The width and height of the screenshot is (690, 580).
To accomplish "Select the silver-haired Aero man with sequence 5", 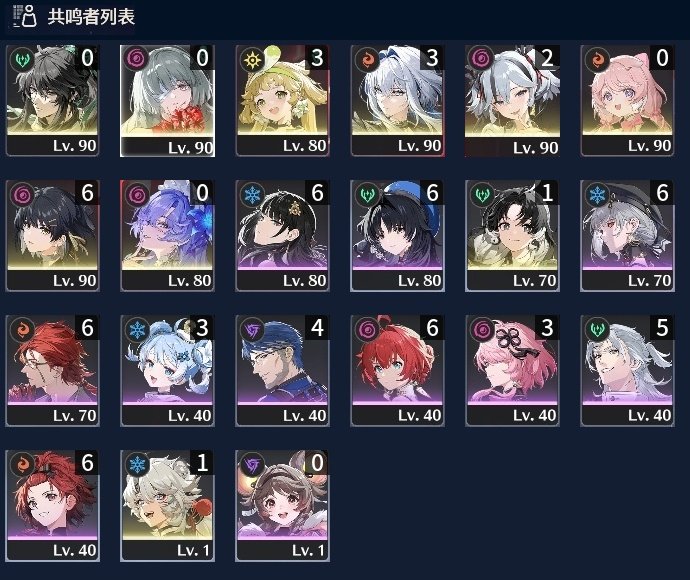I will (x=627, y=371).
